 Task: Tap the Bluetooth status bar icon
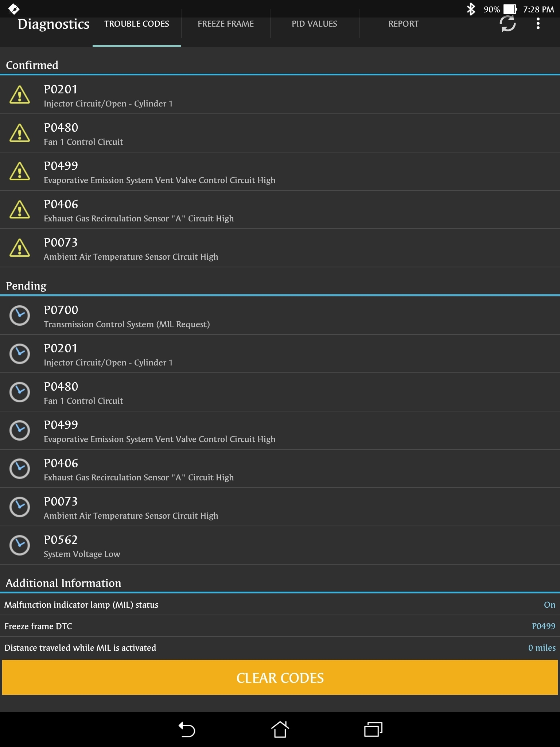tap(471, 9)
